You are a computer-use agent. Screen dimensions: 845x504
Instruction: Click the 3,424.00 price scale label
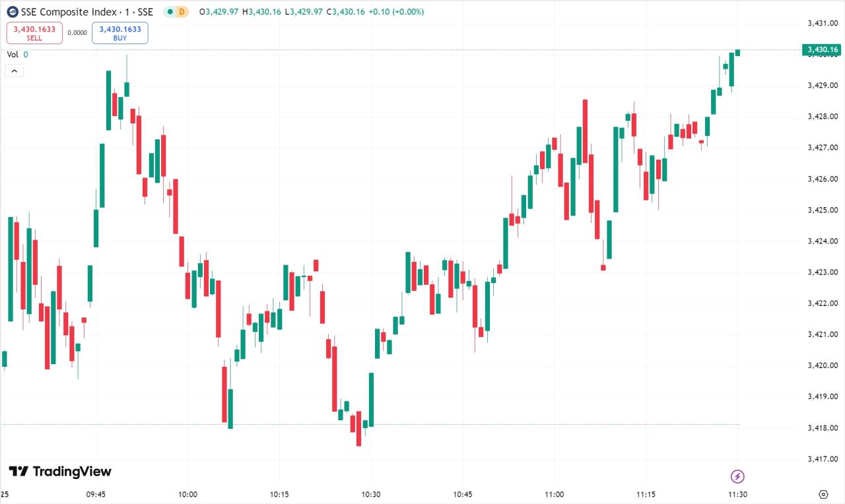[823, 241]
